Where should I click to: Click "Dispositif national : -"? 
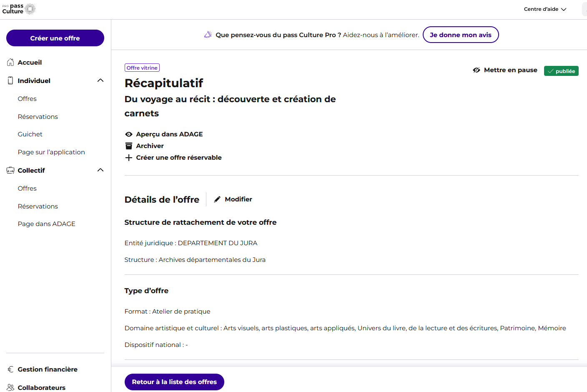pyautogui.click(x=156, y=345)
